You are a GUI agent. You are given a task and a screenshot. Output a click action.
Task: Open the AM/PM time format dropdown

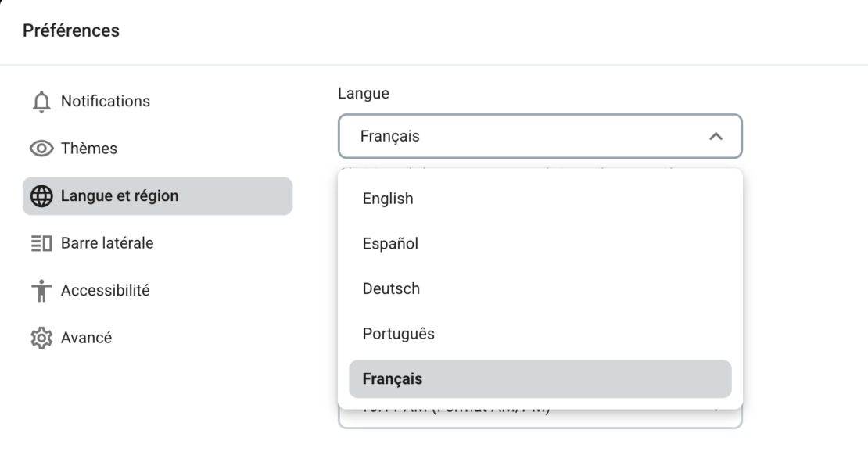(540, 419)
